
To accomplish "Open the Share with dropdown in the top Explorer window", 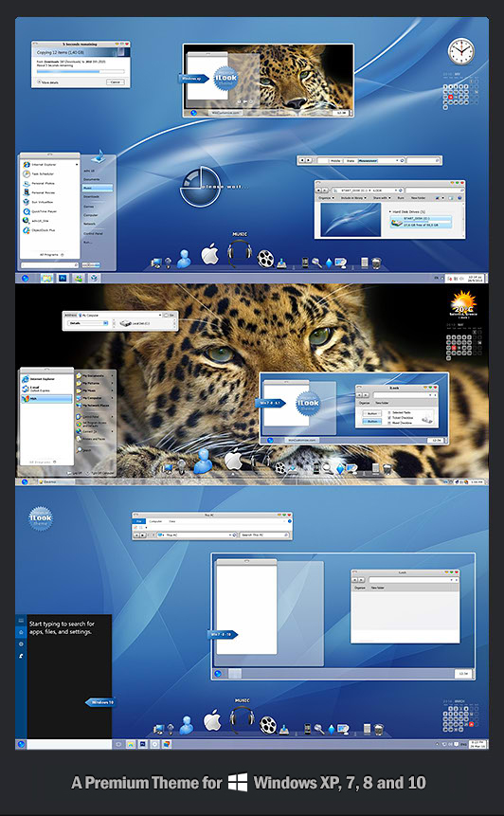I will coord(381,198).
